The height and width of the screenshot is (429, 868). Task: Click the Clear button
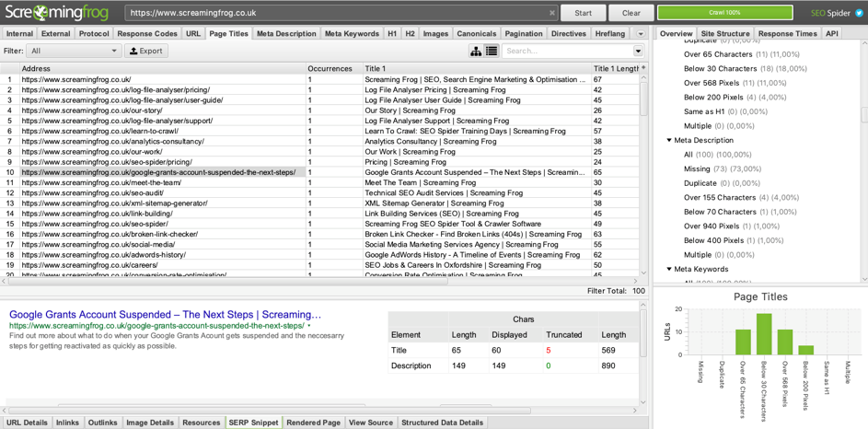[631, 13]
